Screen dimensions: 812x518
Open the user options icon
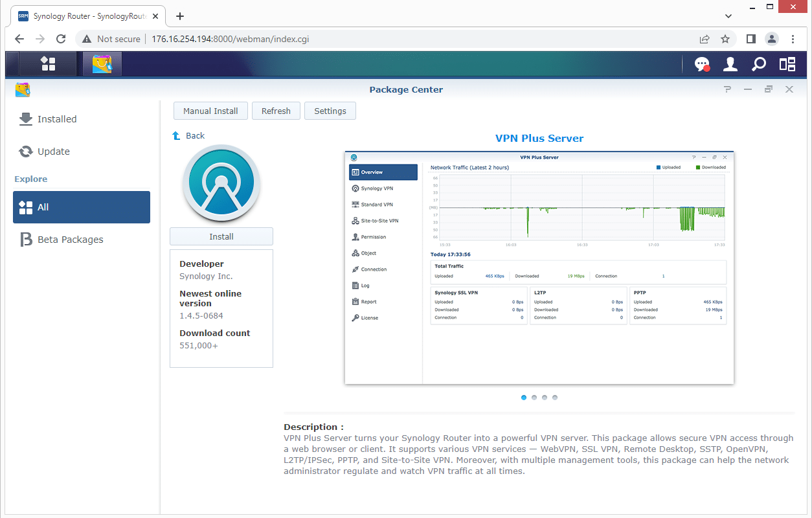coord(730,64)
